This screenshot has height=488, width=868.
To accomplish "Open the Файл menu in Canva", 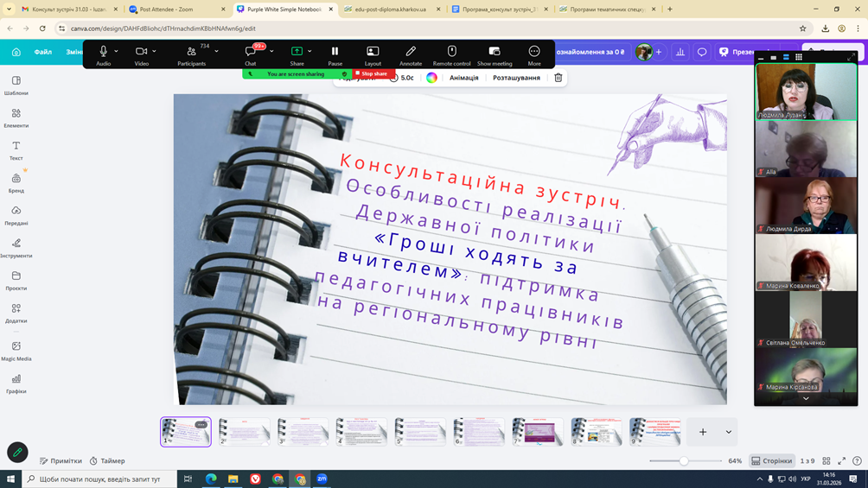I will tap(42, 52).
